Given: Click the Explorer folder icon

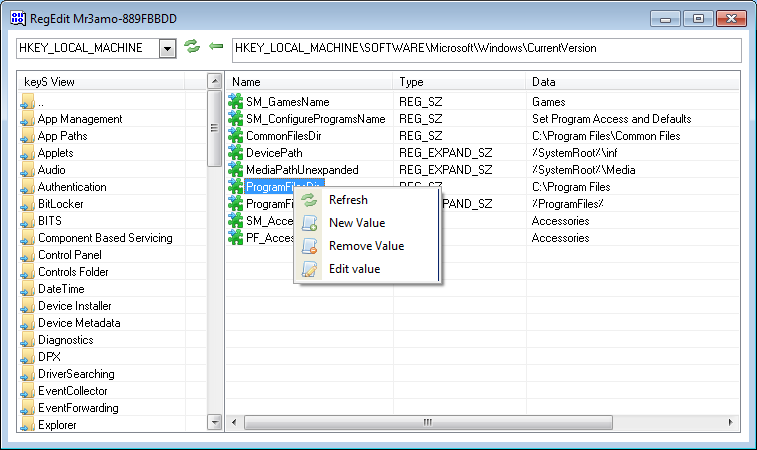Looking at the screenshot, I should 28,425.
